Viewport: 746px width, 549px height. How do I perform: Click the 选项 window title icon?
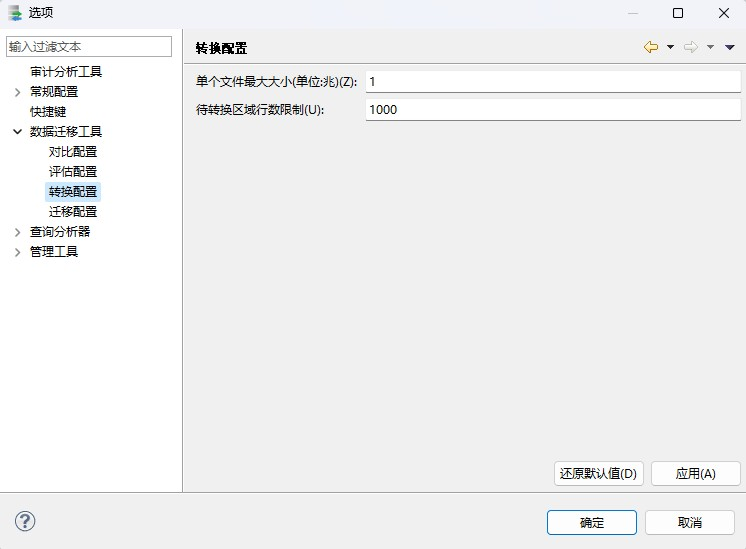tap(15, 13)
